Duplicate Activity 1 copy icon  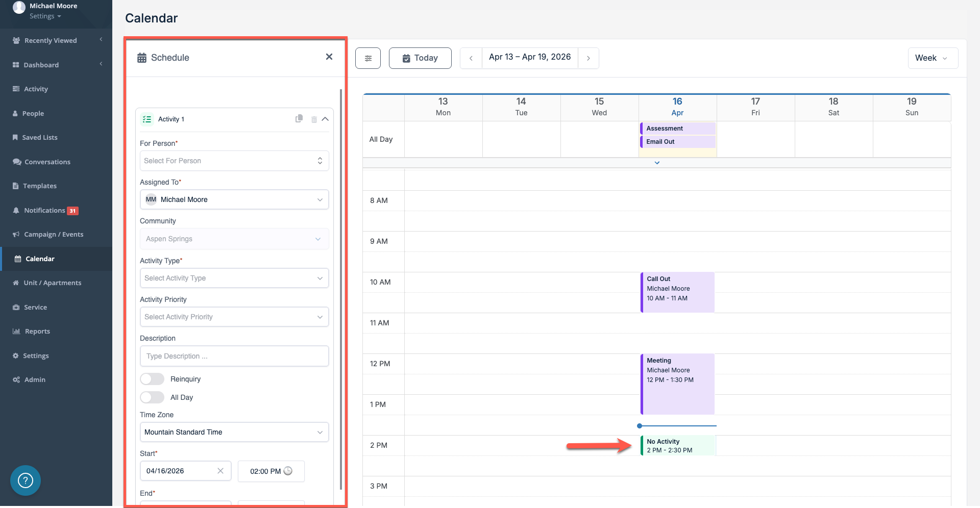point(299,119)
